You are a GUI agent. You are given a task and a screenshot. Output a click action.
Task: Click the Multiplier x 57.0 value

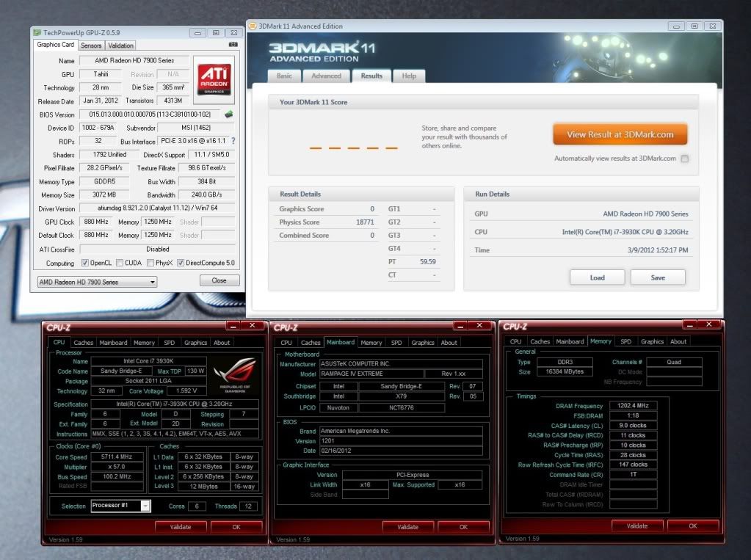tap(117, 467)
